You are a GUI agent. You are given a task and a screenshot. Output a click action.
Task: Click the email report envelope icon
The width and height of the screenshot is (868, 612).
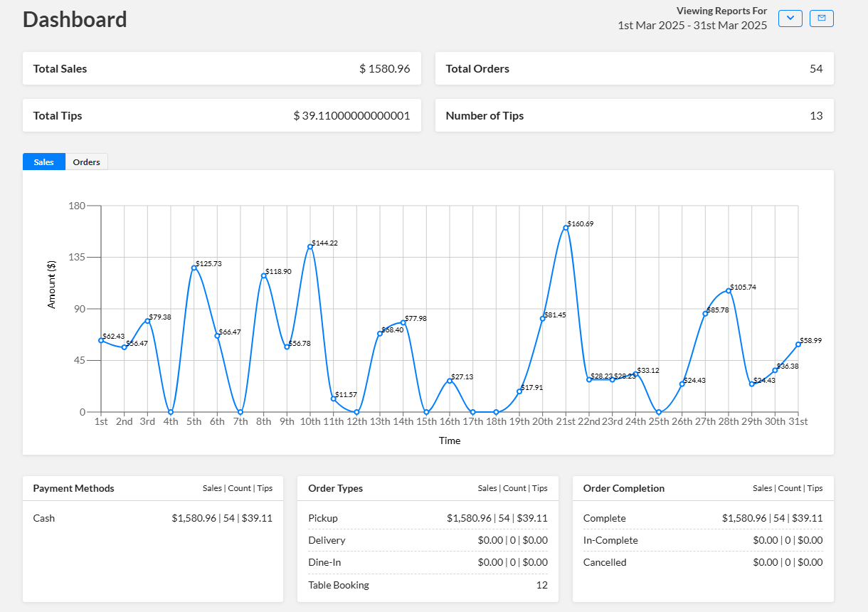pyautogui.click(x=822, y=19)
